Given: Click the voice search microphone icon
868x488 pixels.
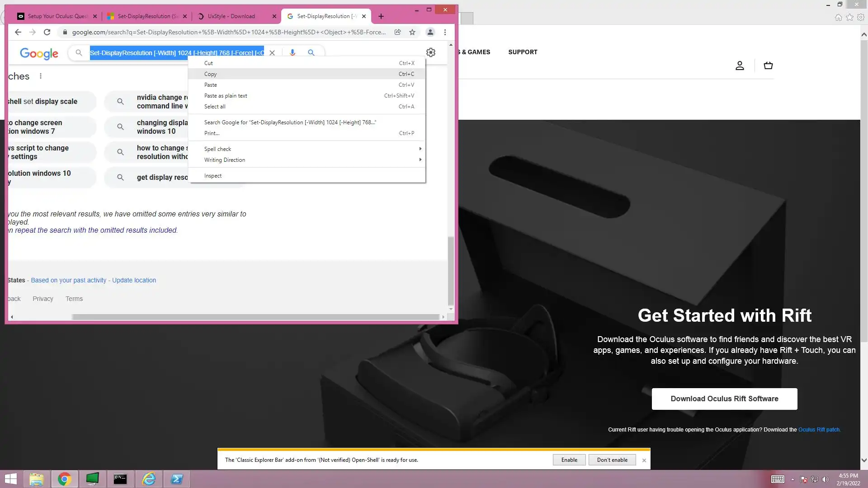Looking at the screenshot, I should 292,52.
